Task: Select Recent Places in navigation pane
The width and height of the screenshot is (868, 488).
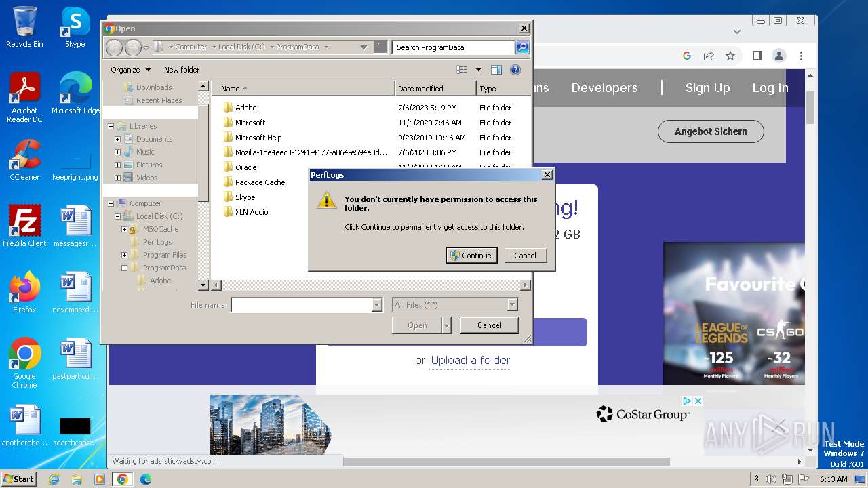Action: coord(159,100)
